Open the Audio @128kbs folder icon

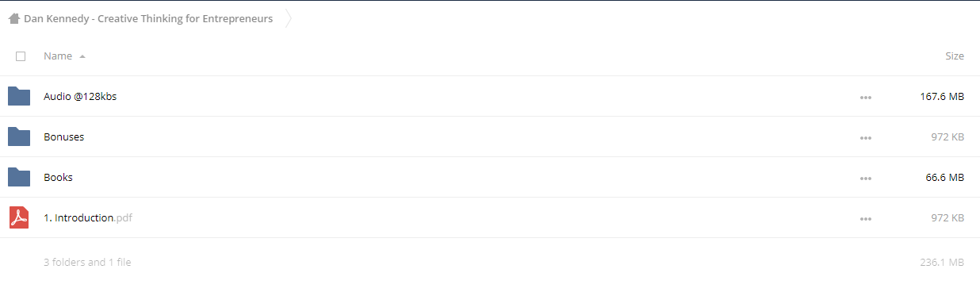pos(19,96)
